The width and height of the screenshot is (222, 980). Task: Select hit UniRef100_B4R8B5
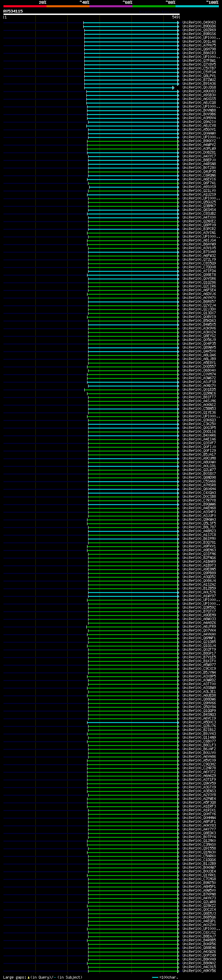click(199, 940)
